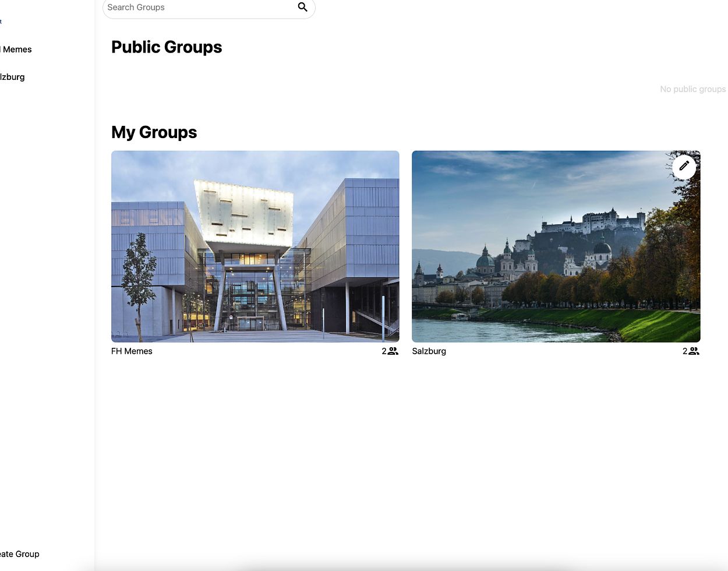Click the blue link atop the sidebar
Image resolution: width=728 pixels, height=571 pixels.
[x=1, y=22]
